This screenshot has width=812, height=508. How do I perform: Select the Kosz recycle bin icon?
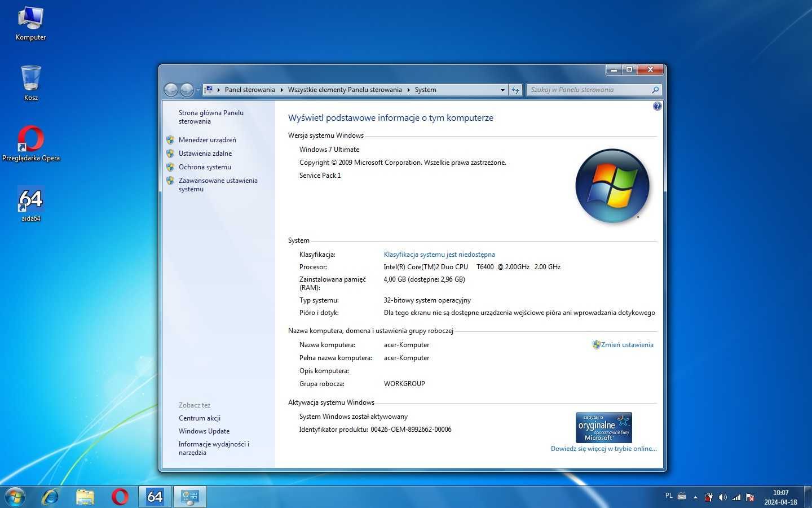tap(30, 83)
